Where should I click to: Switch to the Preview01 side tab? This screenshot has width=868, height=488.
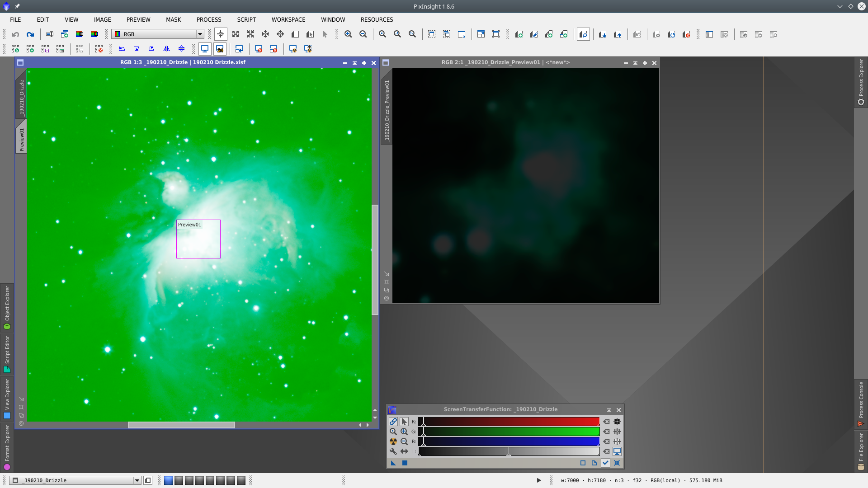tap(21, 138)
